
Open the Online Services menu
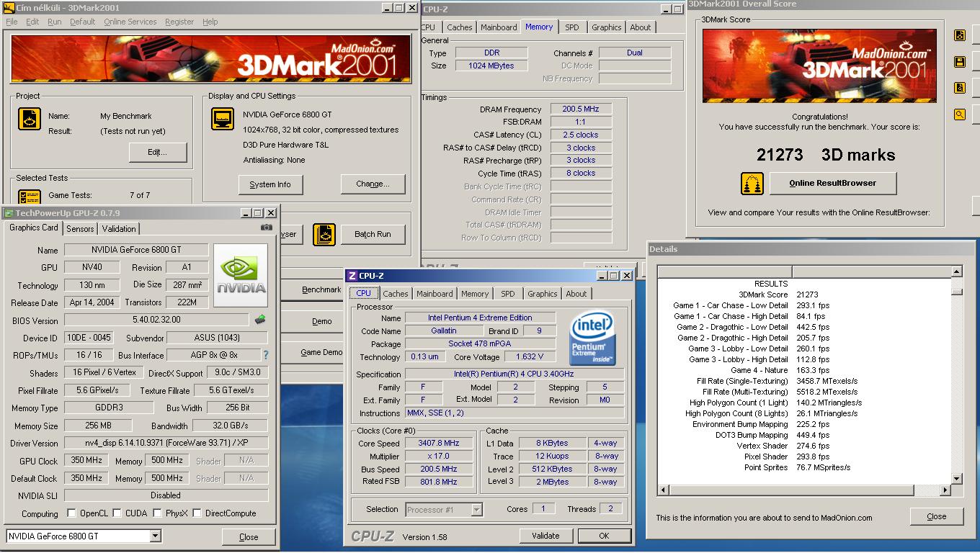coord(130,22)
